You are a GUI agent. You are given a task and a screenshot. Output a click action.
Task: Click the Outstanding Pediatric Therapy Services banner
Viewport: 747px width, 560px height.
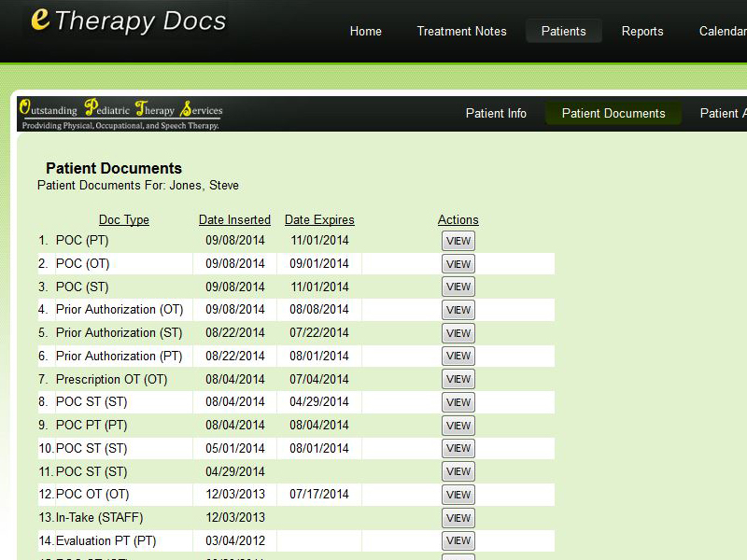point(120,114)
